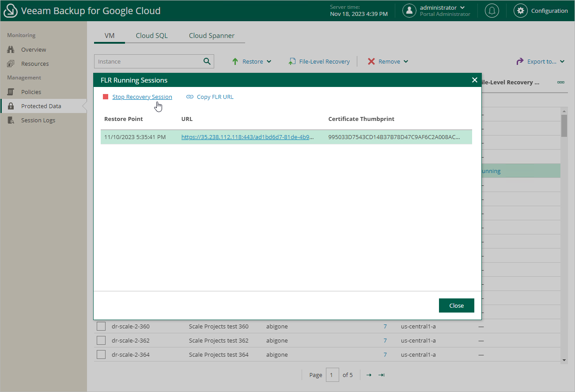The height and width of the screenshot is (392, 575).
Task: Click the Configuration button
Action: point(541,11)
